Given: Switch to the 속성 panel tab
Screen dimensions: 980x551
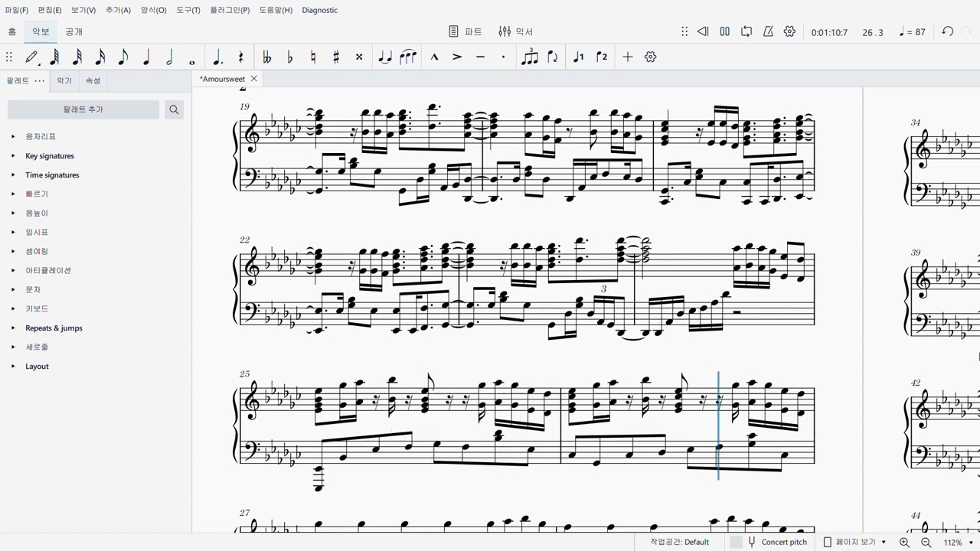Looking at the screenshot, I should [x=93, y=80].
